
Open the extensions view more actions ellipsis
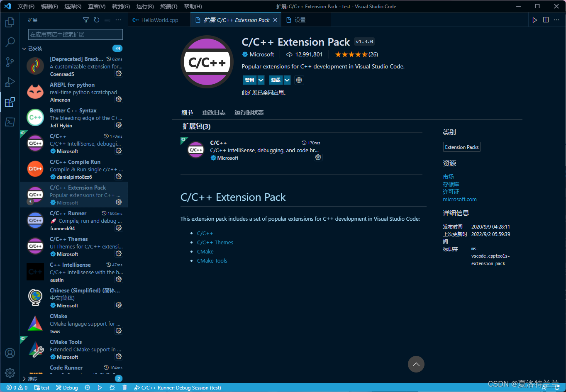click(x=118, y=20)
